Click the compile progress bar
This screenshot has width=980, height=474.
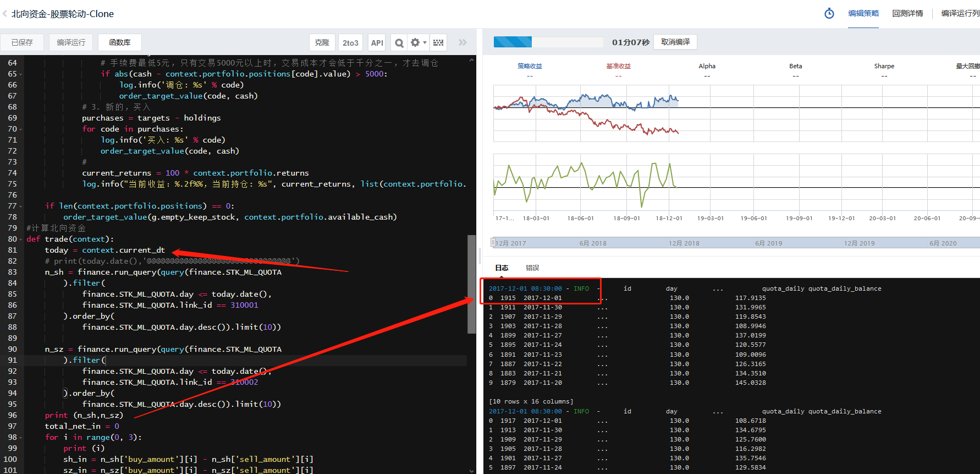point(548,42)
